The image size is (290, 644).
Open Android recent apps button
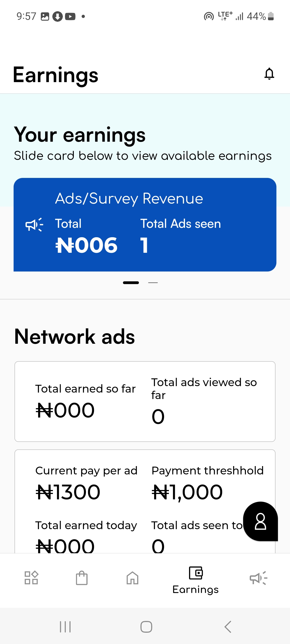tap(65, 627)
